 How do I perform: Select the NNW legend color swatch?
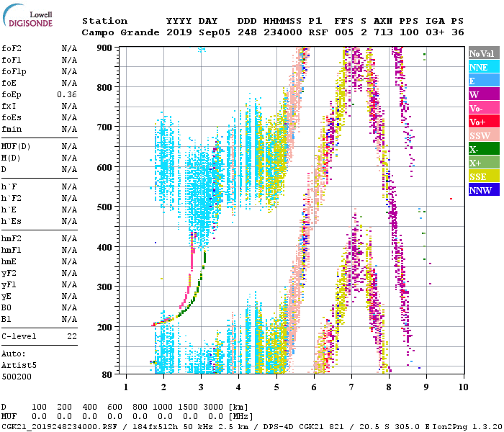click(484, 189)
